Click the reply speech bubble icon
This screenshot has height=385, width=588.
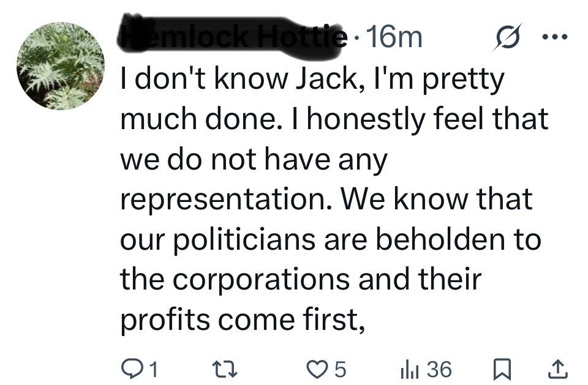click(x=131, y=369)
